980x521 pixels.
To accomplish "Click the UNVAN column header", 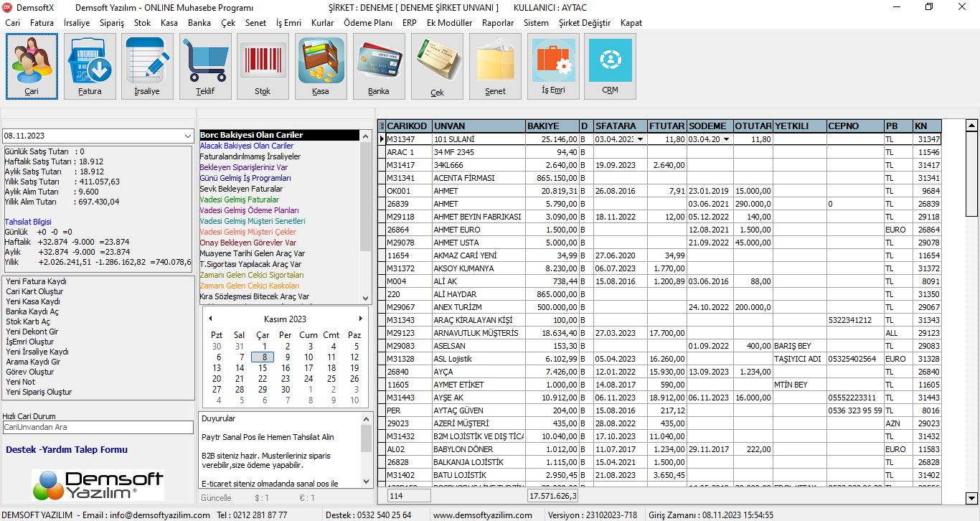I will coord(479,126).
